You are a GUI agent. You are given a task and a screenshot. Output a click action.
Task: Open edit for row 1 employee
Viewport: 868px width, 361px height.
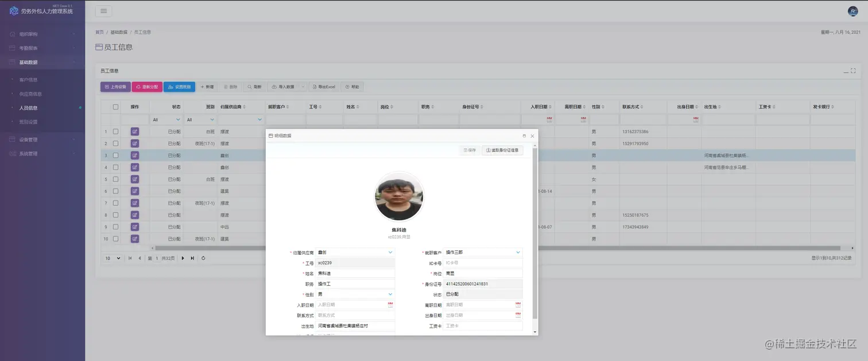(135, 131)
